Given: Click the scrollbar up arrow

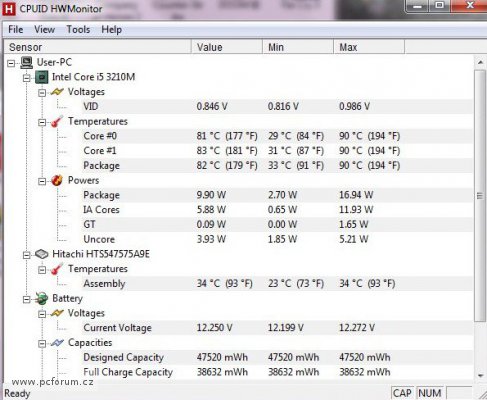Looking at the screenshot, I should pyautogui.click(x=480, y=62).
